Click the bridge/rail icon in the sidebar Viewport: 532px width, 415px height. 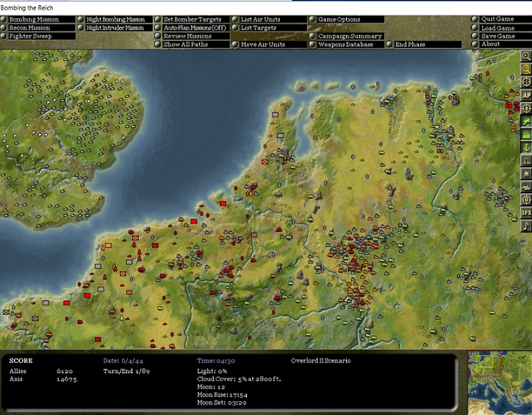point(526,160)
